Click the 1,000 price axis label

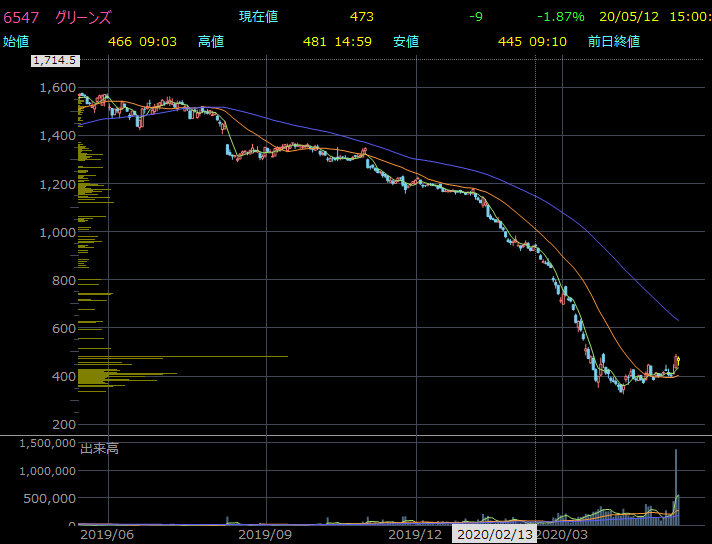[x=57, y=232]
